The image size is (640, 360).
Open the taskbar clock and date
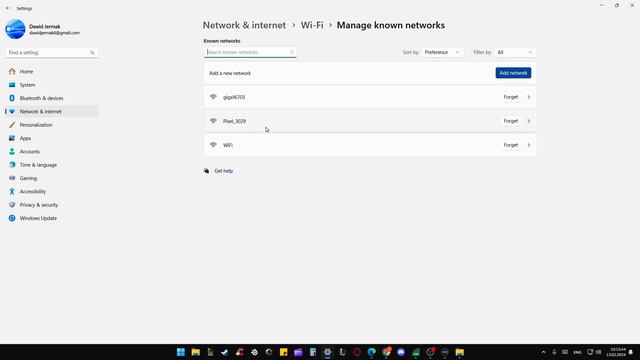click(616, 352)
